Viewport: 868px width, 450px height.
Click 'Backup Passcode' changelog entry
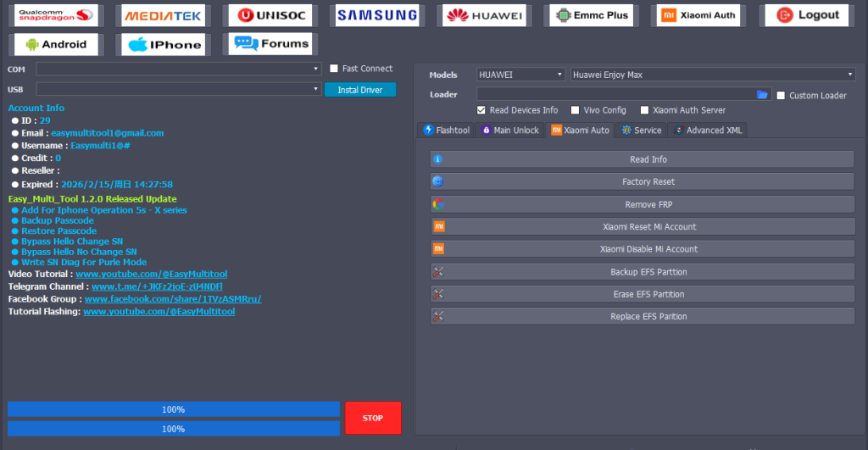point(57,220)
